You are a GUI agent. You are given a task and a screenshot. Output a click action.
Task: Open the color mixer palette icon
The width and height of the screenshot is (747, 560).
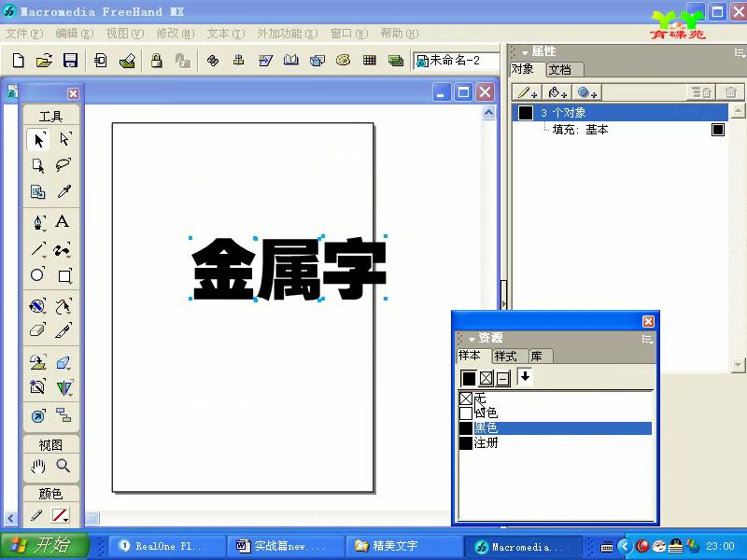point(343,60)
